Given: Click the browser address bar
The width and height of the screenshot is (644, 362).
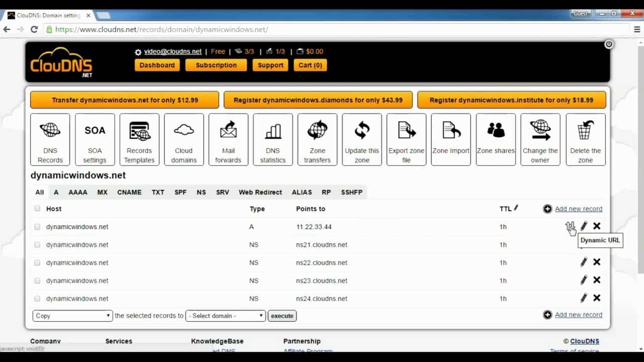Looking at the screenshot, I should [336, 30].
